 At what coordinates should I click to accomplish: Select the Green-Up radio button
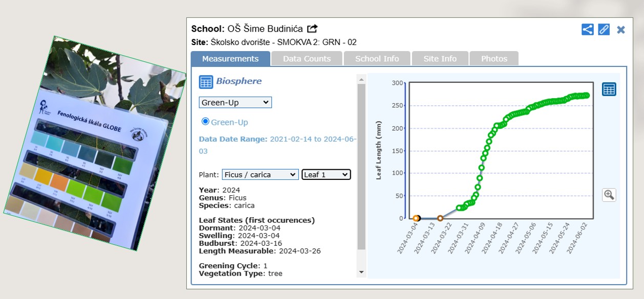(x=206, y=122)
